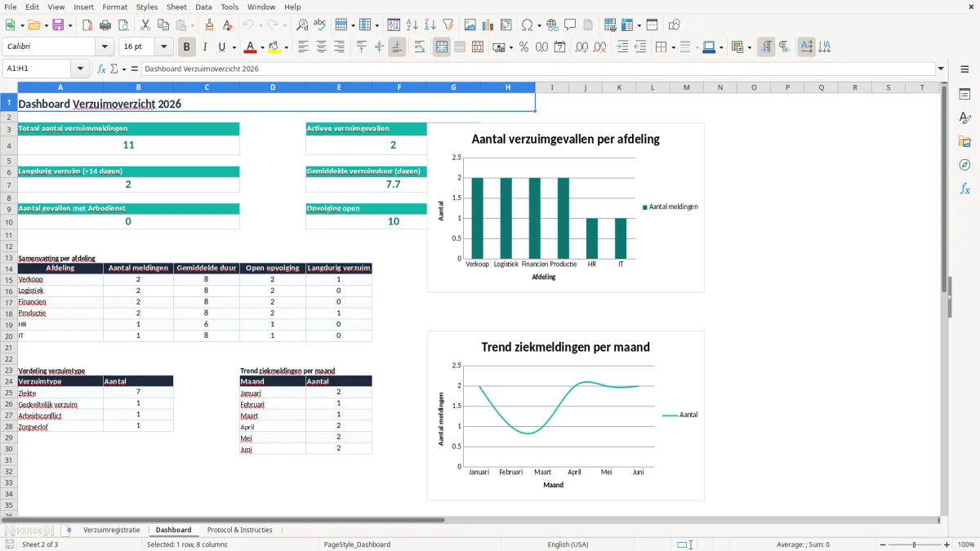Open the Styles menu
Viewport: 980px width, 551px height.
pos(147,7)
